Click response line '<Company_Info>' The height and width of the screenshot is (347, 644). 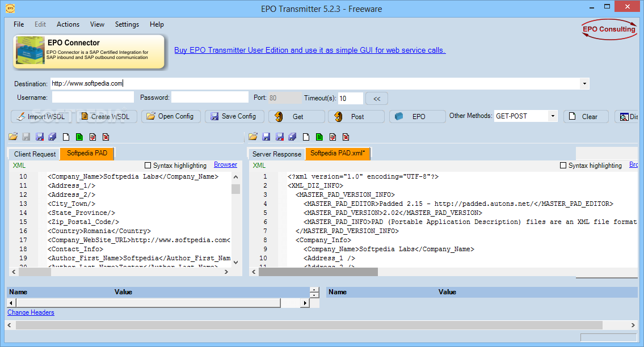point(323,240)
